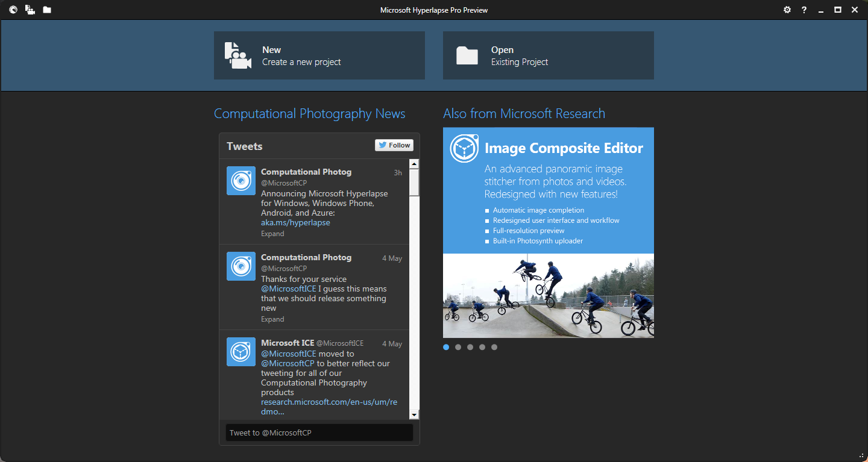Open the research.microsoft.com link in the tweet

(329, 407)
